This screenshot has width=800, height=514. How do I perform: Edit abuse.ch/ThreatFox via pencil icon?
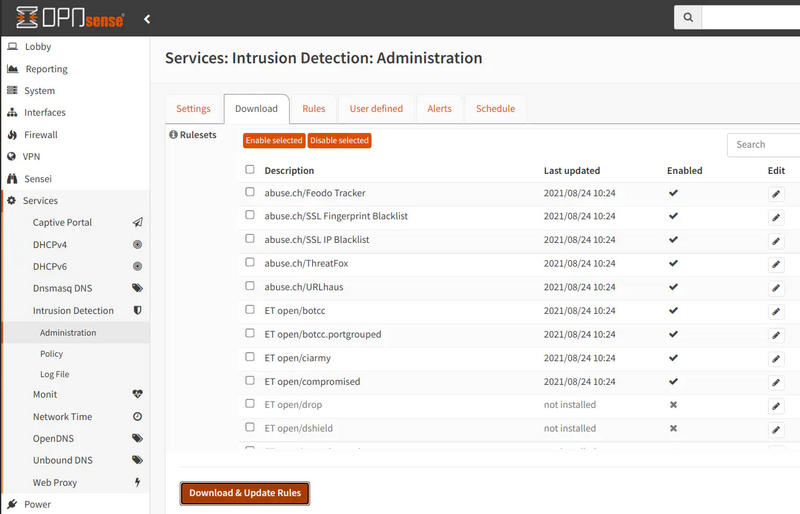776,264
